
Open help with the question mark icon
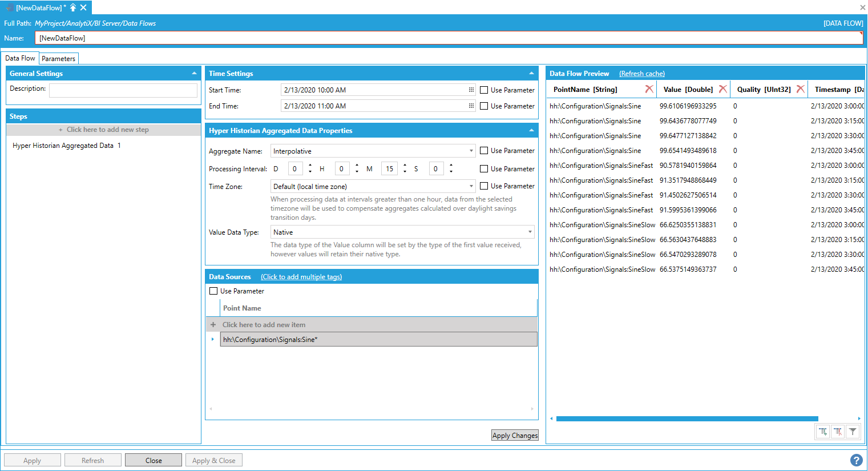coord(856,460)
